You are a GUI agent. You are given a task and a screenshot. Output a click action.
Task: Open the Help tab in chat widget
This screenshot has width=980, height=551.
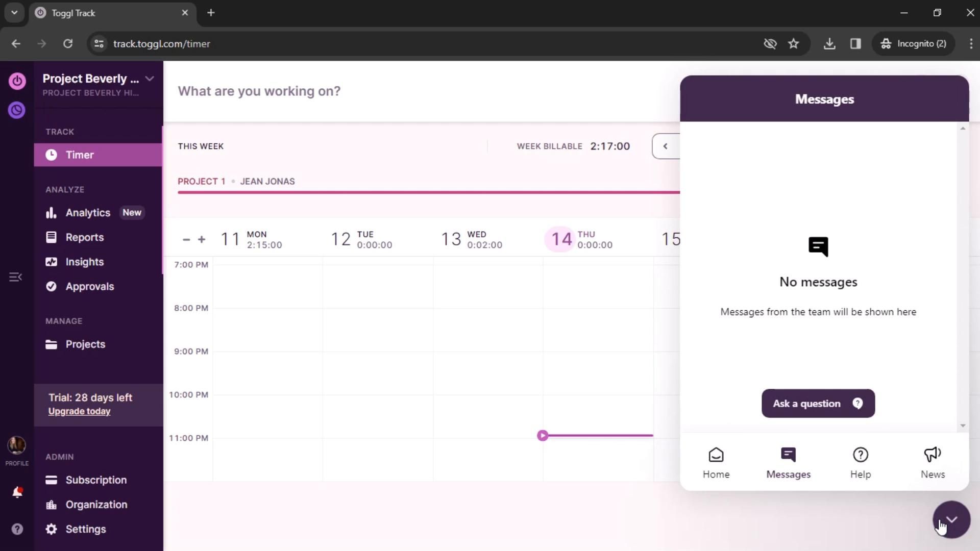(x=860, y=463)
